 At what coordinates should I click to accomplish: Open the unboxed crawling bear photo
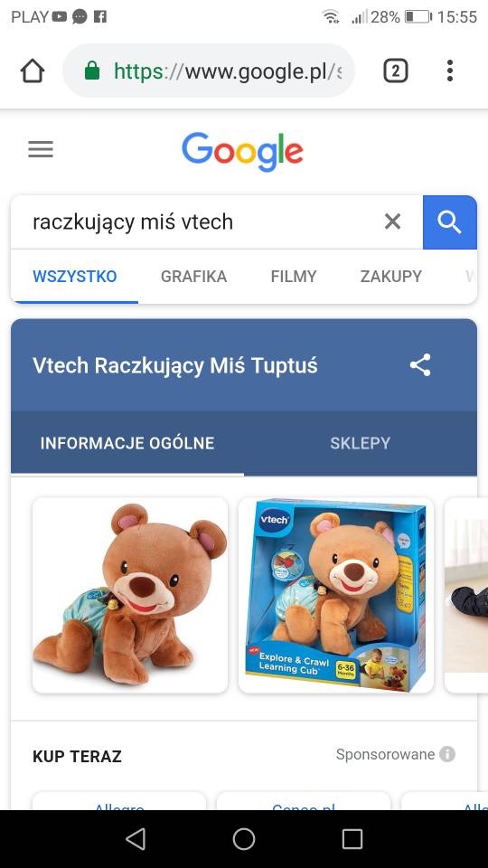click(x=130, y=595)
